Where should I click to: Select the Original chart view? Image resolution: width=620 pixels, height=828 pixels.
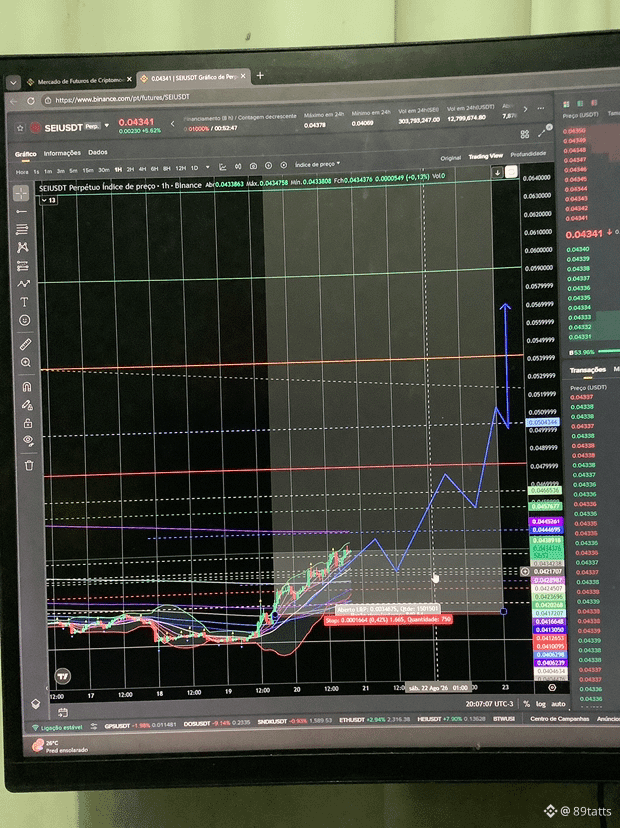pos(450,158)
